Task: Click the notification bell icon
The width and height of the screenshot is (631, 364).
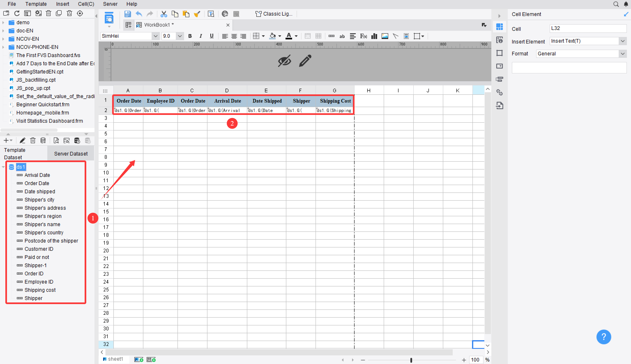Action: [626, 4]
